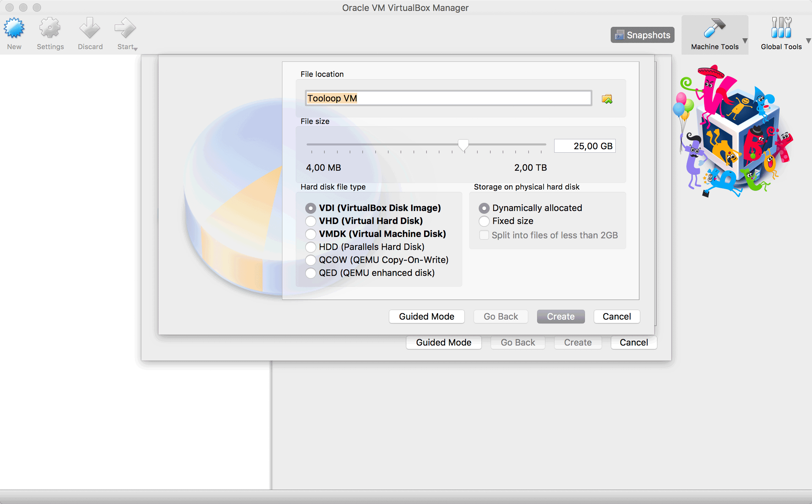
Task: Click the choose folder icon
Action: tap(607, 99)
